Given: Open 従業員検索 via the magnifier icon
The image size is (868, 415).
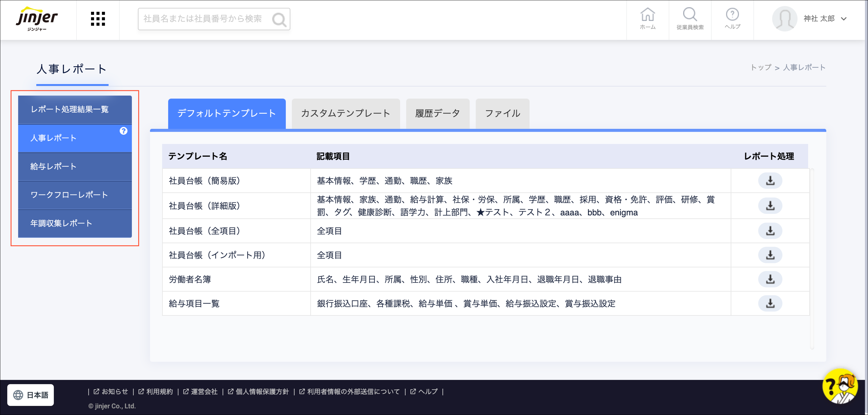Looking at the screenshot, I should coord(690,19).
